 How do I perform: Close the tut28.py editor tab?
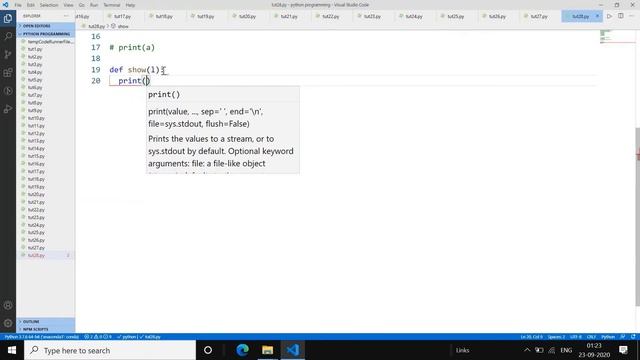[x=598, y=16]
